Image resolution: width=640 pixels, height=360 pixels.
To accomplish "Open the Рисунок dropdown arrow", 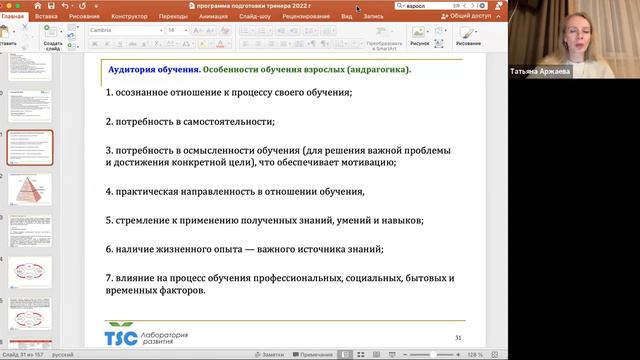I will 427,31.
